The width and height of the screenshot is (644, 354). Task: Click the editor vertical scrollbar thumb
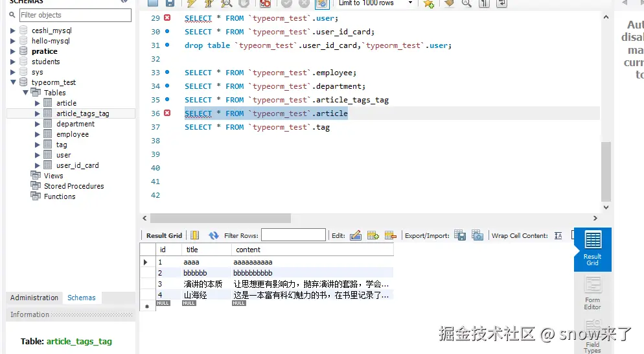pos(606,171)
